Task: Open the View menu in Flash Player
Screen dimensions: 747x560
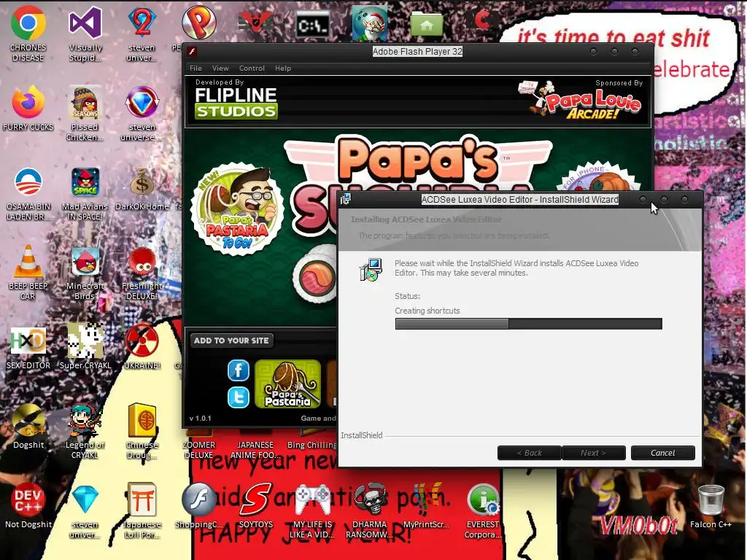Action: tap(220, 68)
